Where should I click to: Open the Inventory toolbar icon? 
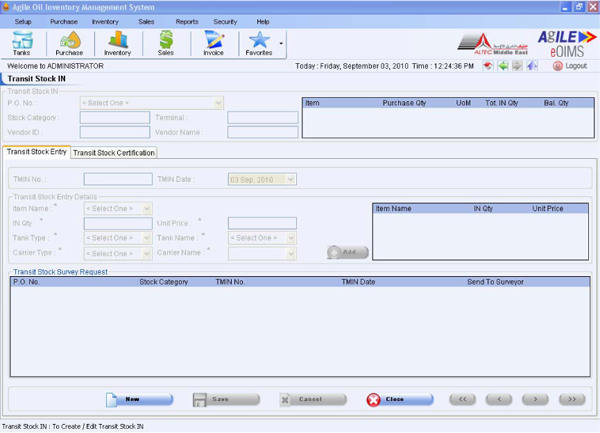click(118, 43)
